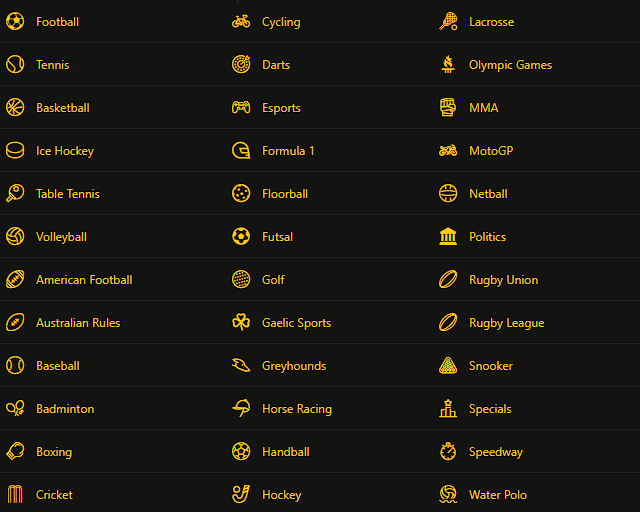The image size is (640, 512).
Task: Click the Esports gamepad icon
Action: click(241, 107)
